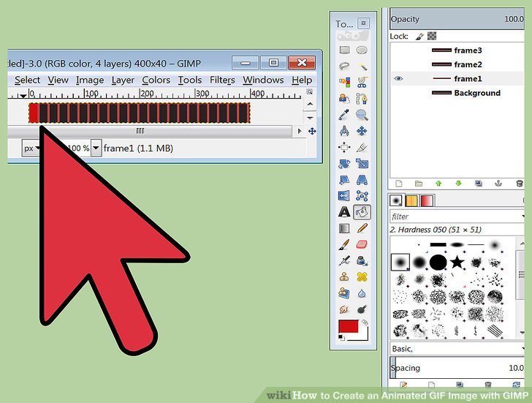Switch to the Gradients tab
The height and width of the screenshot is (403, 532).
[427, 200]
